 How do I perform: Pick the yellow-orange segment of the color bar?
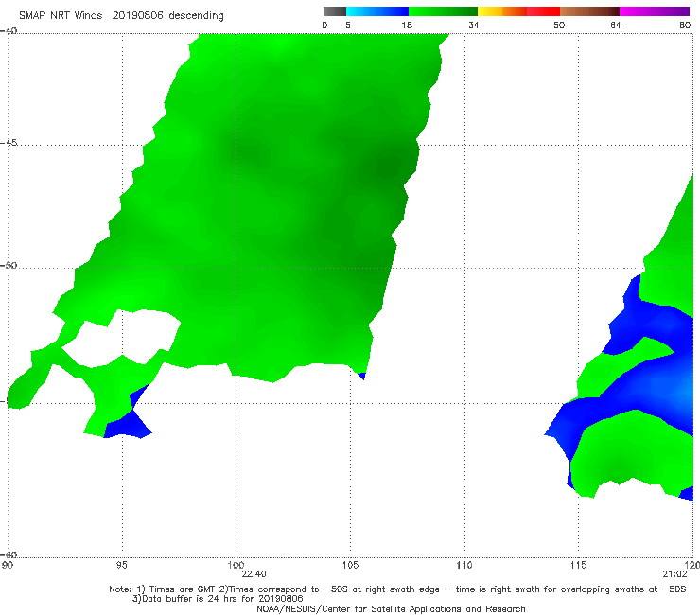point(502,11)
